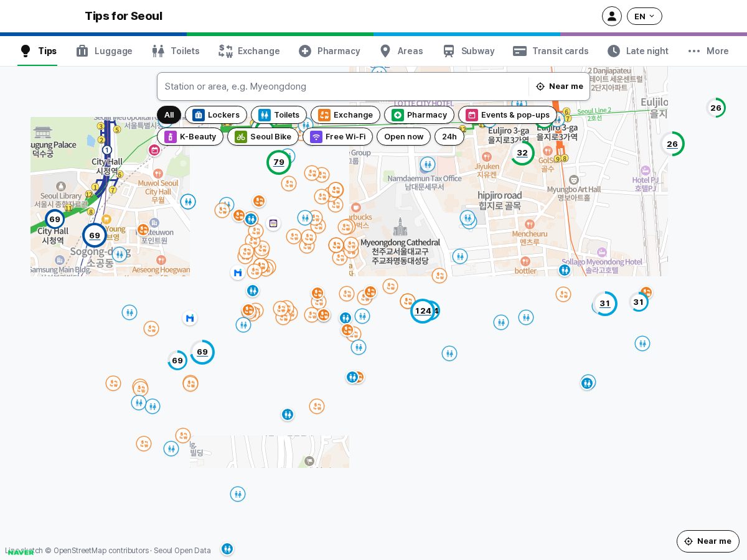Open the green cluster marker showing 79
This screenshot has height=560, width=747.
[279, 162]
